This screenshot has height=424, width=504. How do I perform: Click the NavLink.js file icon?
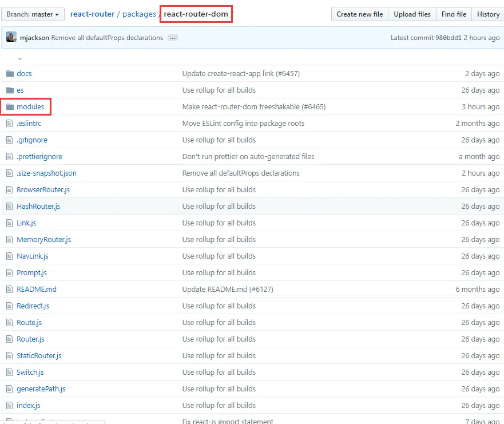pos(10,256)
